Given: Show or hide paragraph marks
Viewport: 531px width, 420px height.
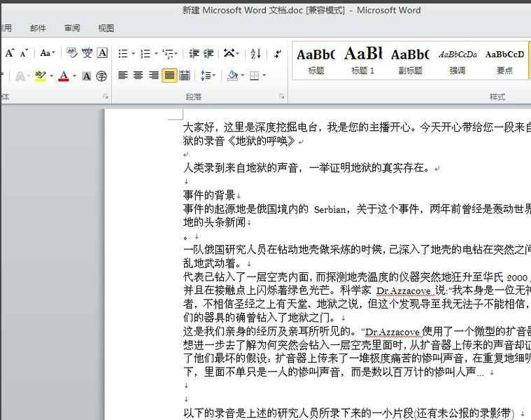Looking at the screenshot, I should point(278,53).
